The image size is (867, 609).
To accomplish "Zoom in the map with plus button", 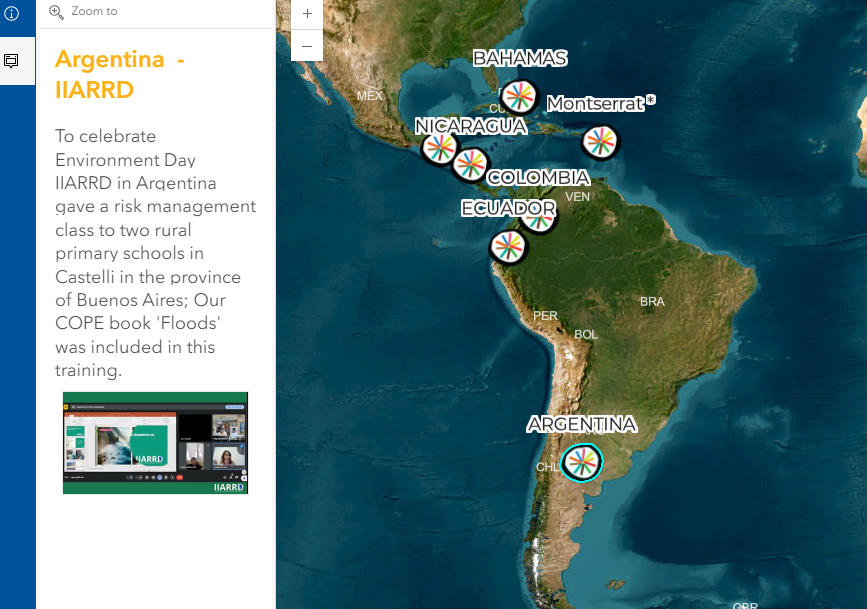I will point(307,14).
